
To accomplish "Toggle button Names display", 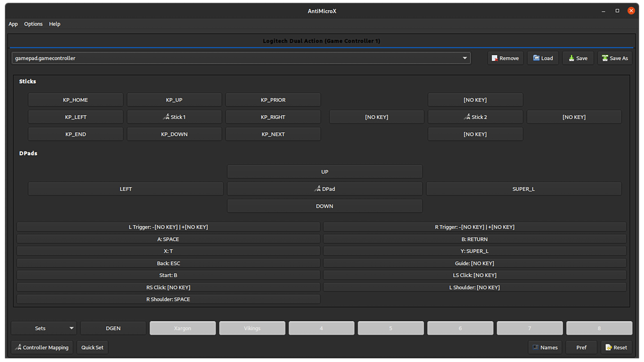I will click(545, 347).
